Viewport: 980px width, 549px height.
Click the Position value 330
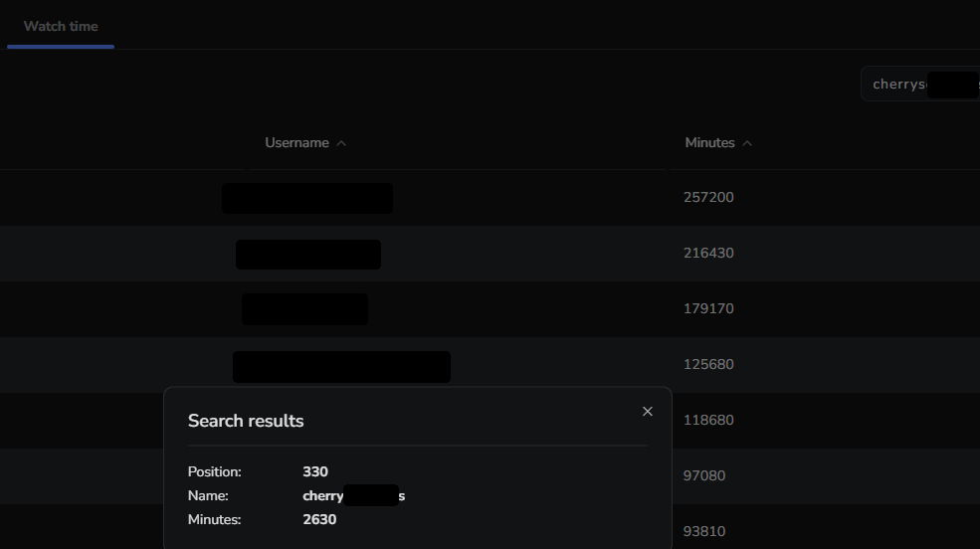pos(315,471)
